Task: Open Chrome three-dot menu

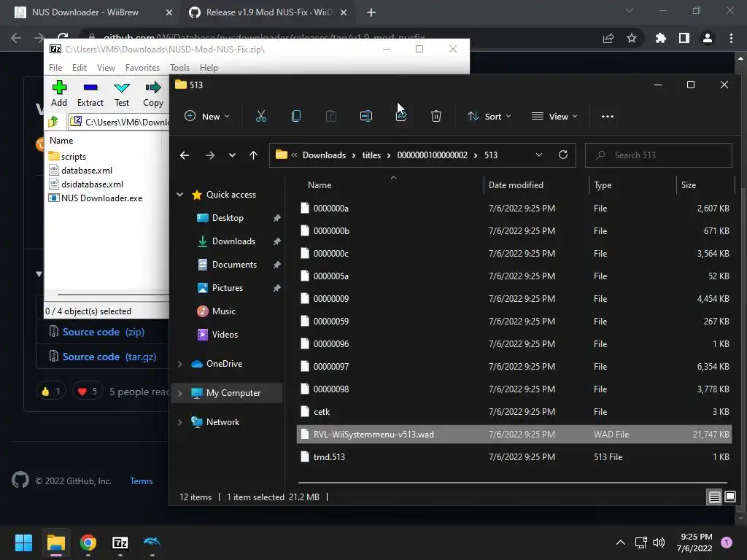Action: pos(731,38)
